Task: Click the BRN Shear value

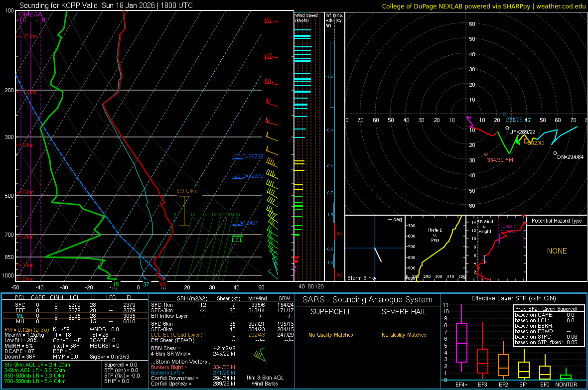Action: (x=193, y=348)
